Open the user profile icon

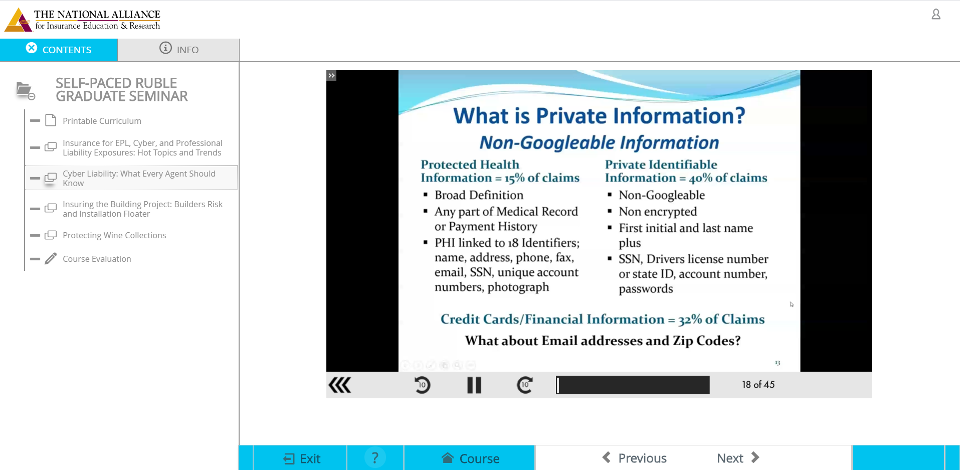[936, 14]
